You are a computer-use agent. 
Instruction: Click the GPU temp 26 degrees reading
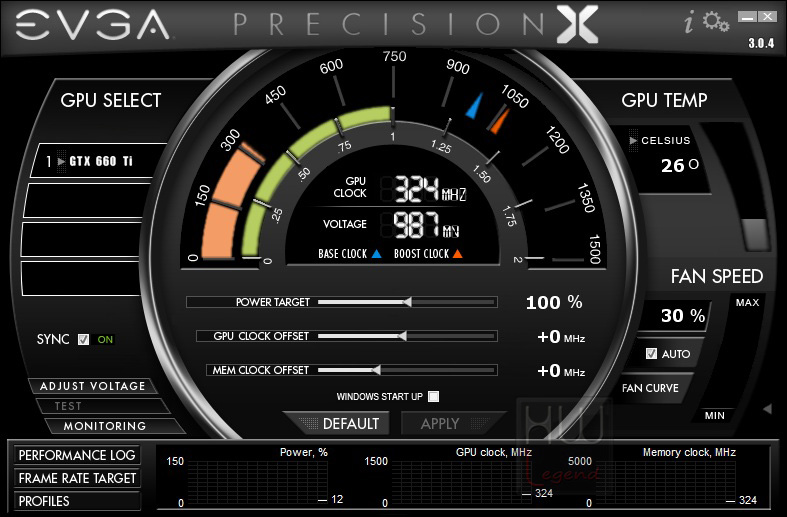point(680,165)
